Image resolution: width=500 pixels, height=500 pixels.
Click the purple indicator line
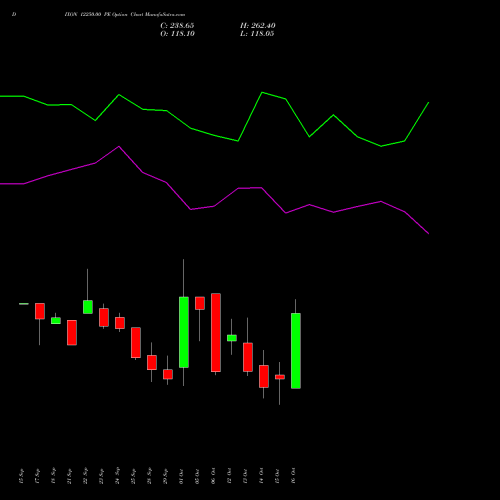214,206
